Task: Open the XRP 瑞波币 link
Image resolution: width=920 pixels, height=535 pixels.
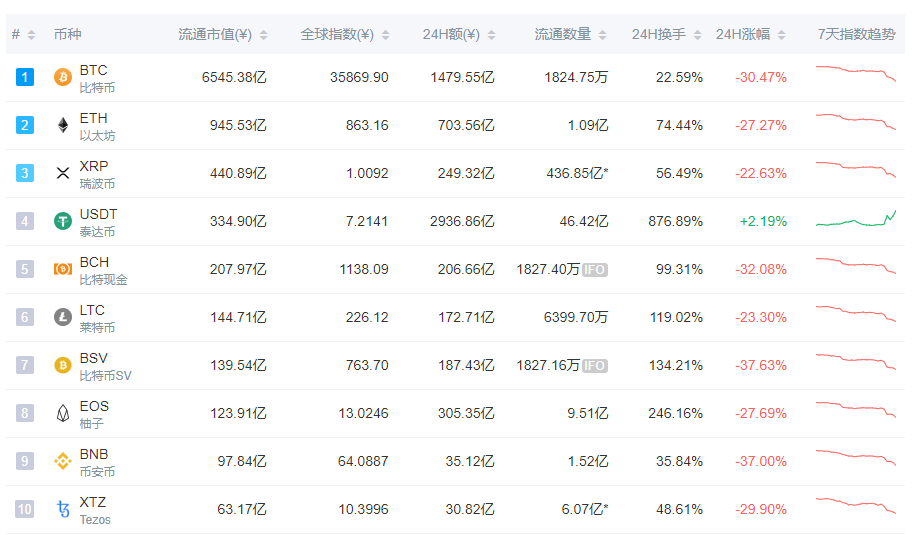Action: [x=97, y=175]
